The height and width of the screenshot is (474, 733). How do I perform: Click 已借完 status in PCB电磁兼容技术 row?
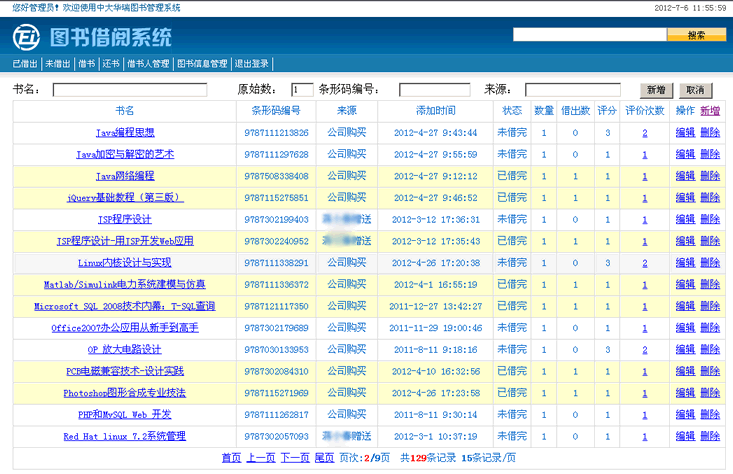pos(512,371)
